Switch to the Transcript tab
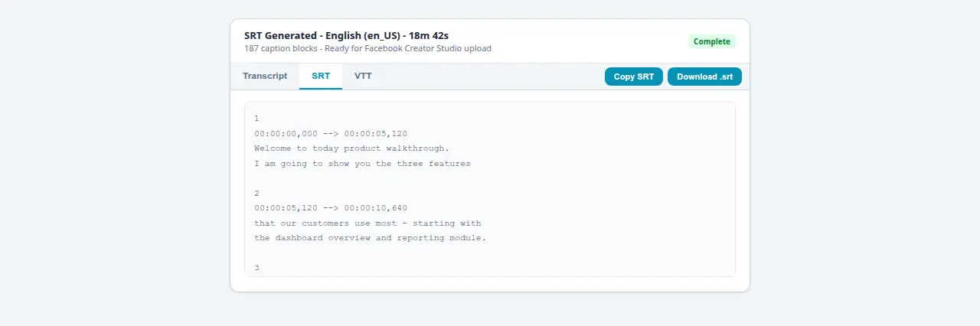The image size is (980, 326). 265,77
